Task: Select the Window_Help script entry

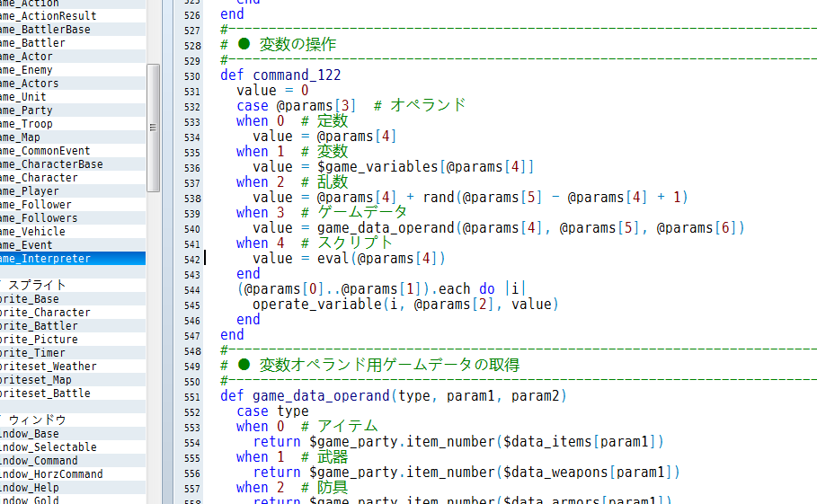Action: pyautogui.click(x=73, y=488)
